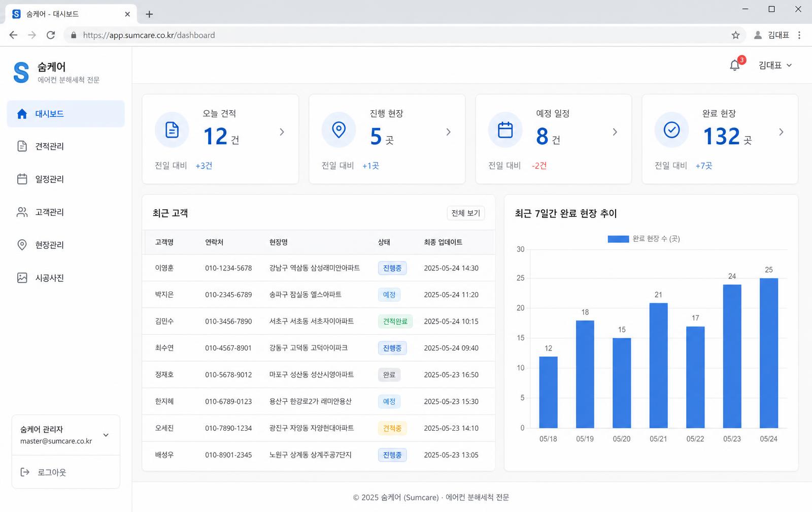Click the 견적중 badge for 오세진
Screen dimensions: 812x512
(392, 428)
